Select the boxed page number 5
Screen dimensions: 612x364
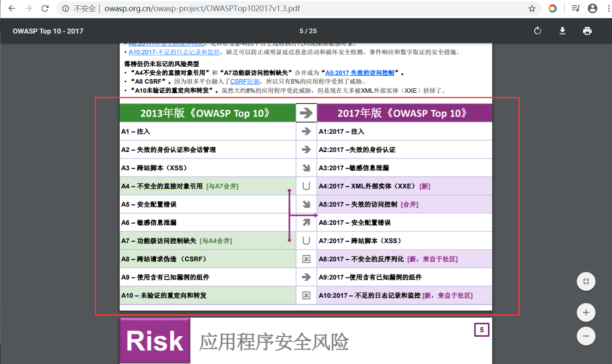(x=482, y=330)
